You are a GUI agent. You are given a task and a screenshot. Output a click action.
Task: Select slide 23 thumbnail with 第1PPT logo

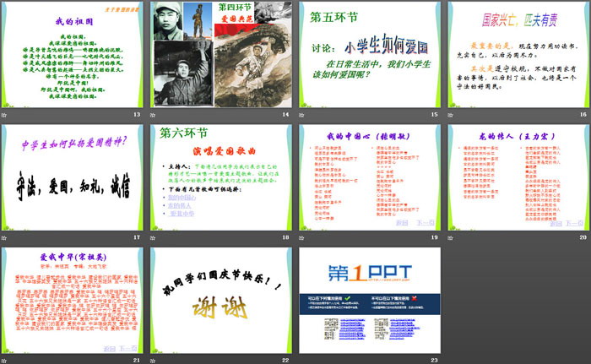(370, 301)
